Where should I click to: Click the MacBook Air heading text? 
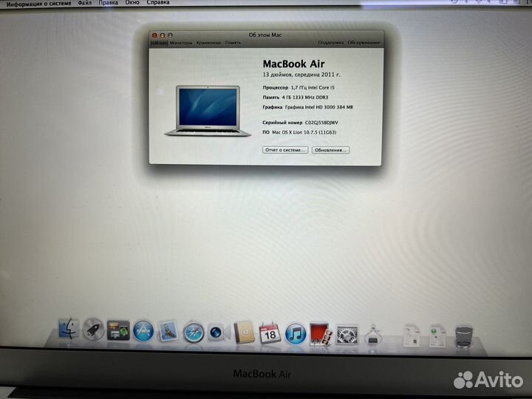click(x=293, y=64)
